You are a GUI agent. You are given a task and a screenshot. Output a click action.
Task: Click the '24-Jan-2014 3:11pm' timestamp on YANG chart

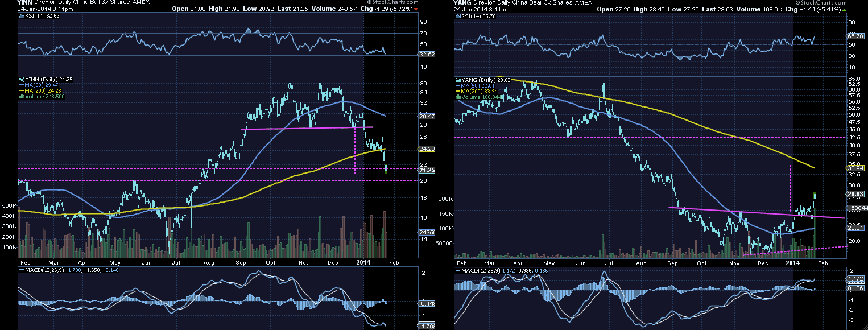pyautogui.click(x=481, y=9)
